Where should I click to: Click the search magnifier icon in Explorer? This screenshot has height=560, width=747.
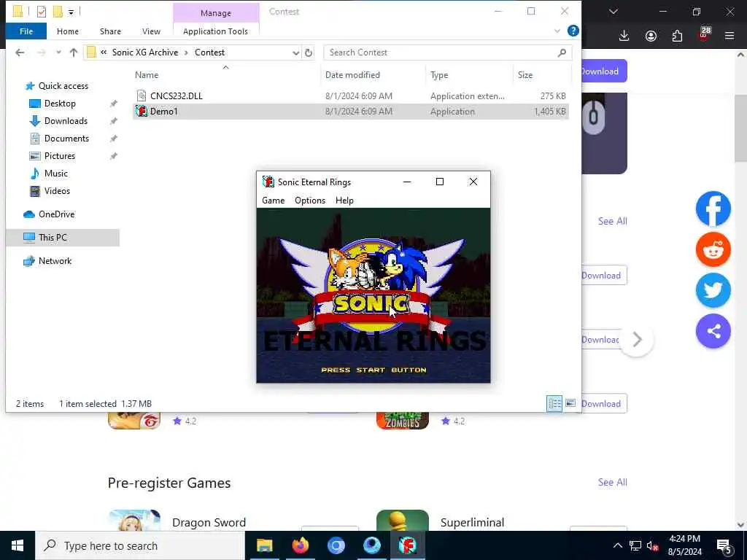562,52
